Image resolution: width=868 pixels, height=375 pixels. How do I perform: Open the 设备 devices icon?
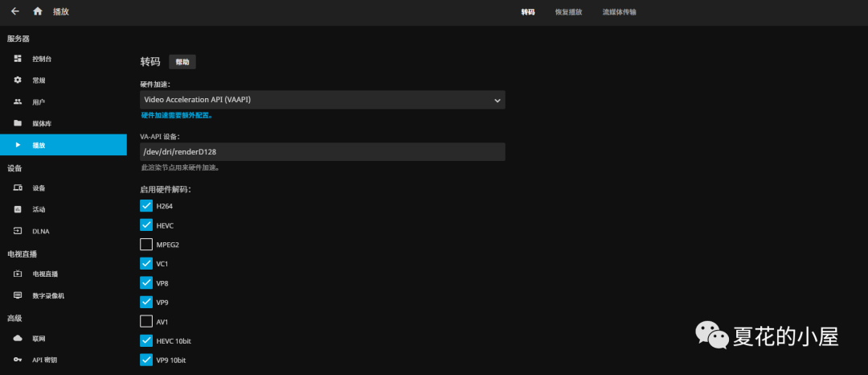[x=18, y=187]
